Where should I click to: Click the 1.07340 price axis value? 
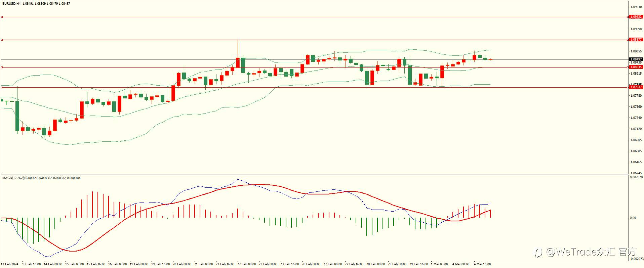[636, 118]
